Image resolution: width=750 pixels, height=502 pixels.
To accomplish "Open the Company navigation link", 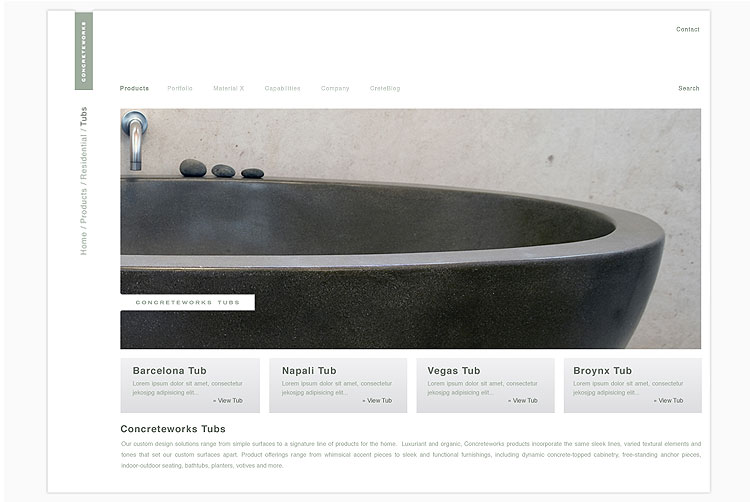I will coord(335,88).
